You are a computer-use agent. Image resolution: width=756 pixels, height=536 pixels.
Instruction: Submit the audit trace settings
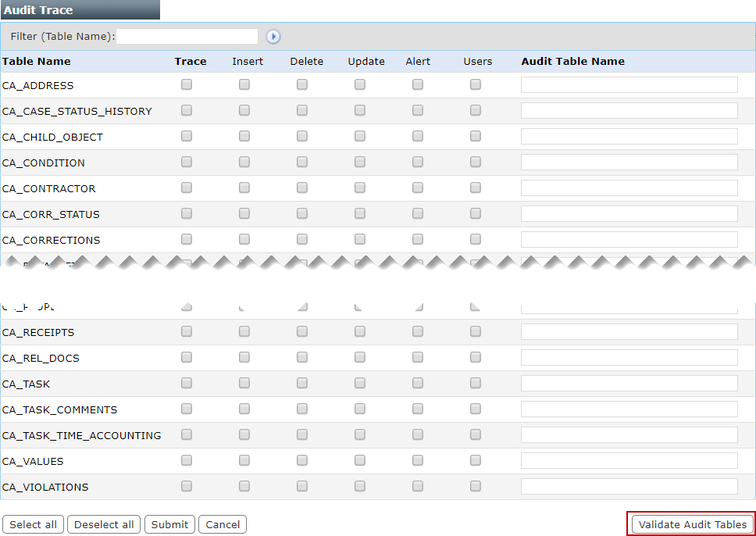[169, 523]
